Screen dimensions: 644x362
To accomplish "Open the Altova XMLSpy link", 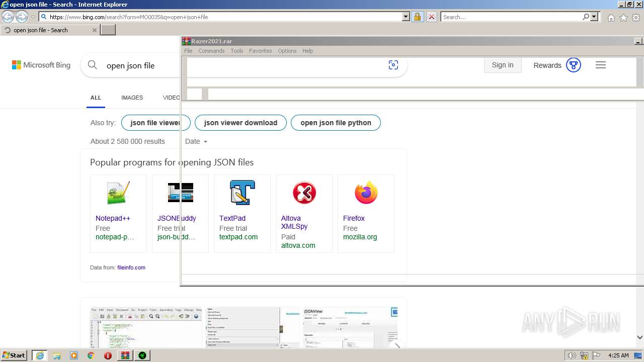I will [294, 222].
